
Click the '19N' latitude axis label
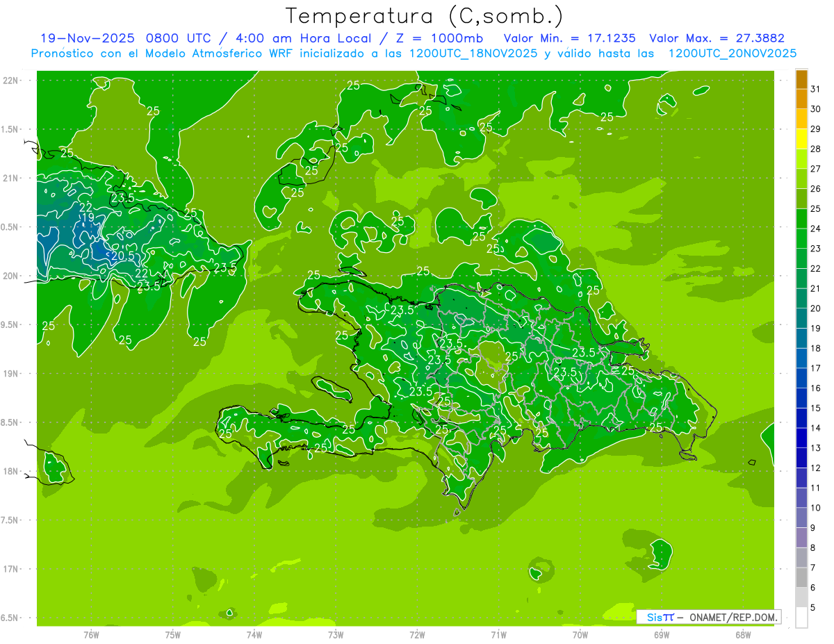(x=11, y=373)
